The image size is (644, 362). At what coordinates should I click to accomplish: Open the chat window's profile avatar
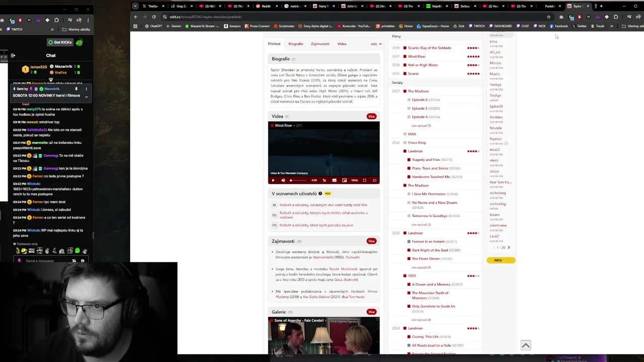(79, 20)
